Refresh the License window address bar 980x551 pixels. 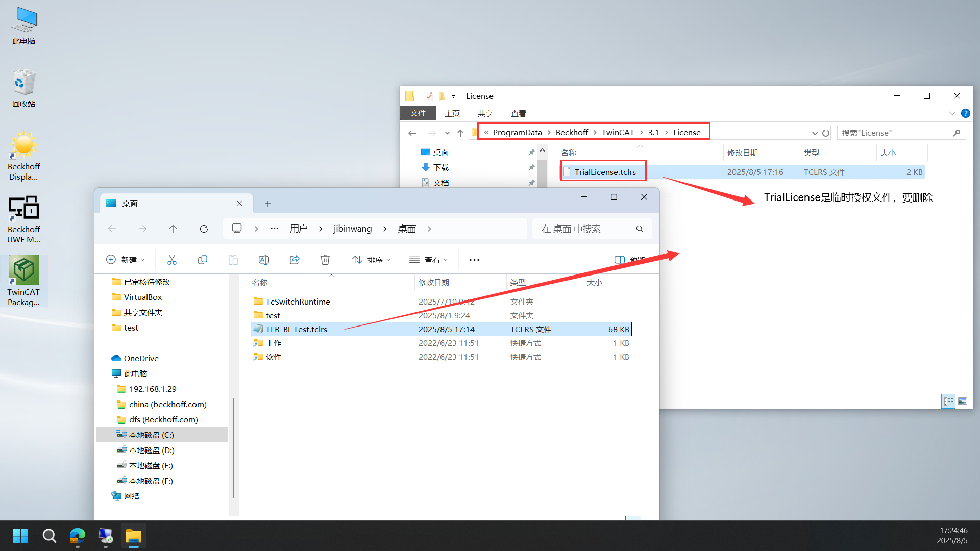(x=825, y=133)
